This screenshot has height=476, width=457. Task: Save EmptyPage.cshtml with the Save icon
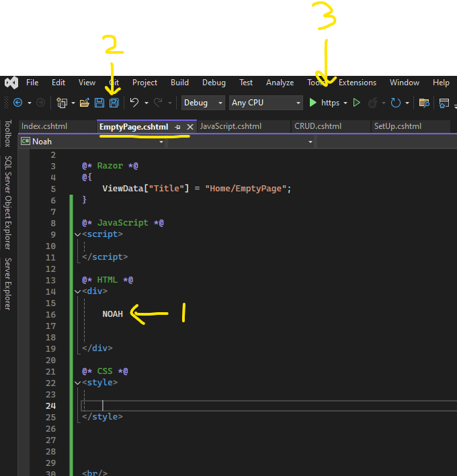99,103
